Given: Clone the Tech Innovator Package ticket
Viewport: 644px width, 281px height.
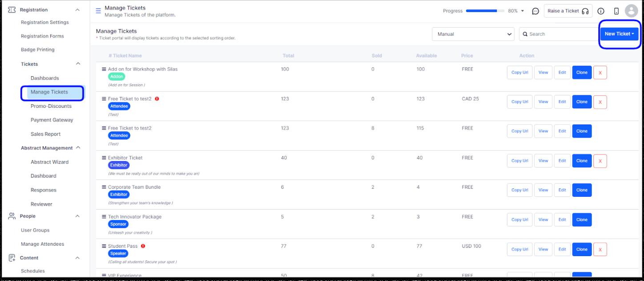Looking at the screenshot, I should point(582,220).
